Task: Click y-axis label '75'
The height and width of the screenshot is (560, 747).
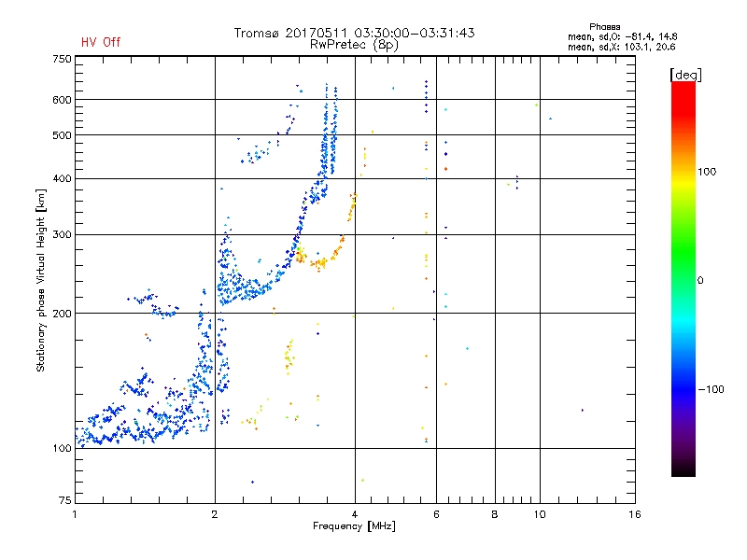Action: [65, 500]
